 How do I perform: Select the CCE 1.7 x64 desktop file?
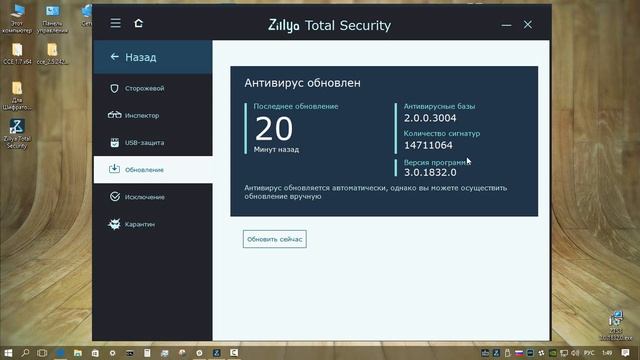17,53
